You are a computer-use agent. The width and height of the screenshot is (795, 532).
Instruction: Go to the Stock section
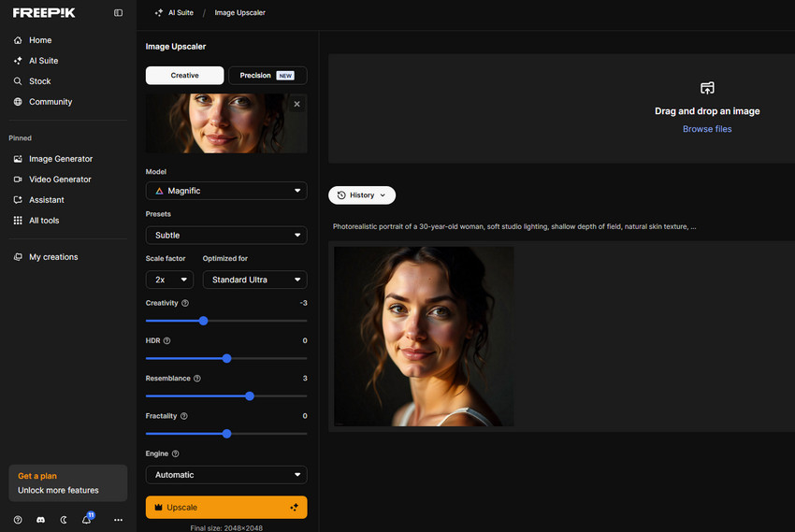click(x=40, y=81)
